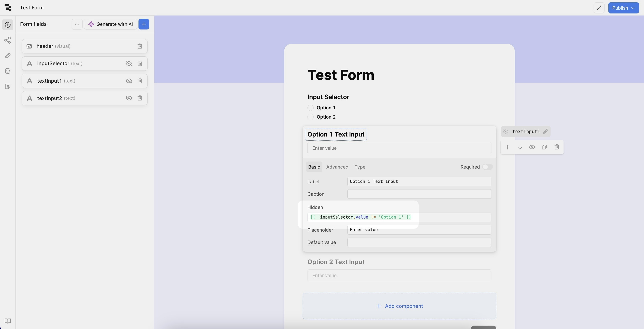This screenshot has height=329, width=644.
Task: Click the textInput1 component name tag
Action: click(x=526, y=132)
